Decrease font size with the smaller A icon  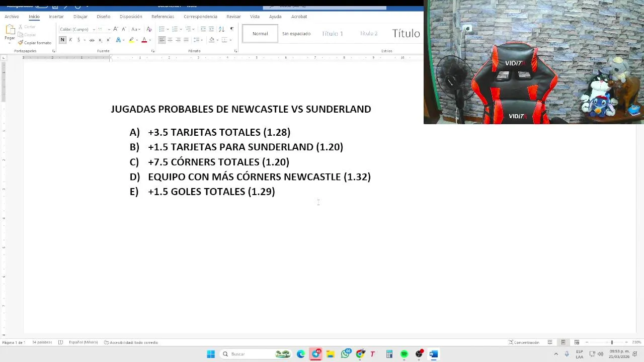click(x=123, y=29)
